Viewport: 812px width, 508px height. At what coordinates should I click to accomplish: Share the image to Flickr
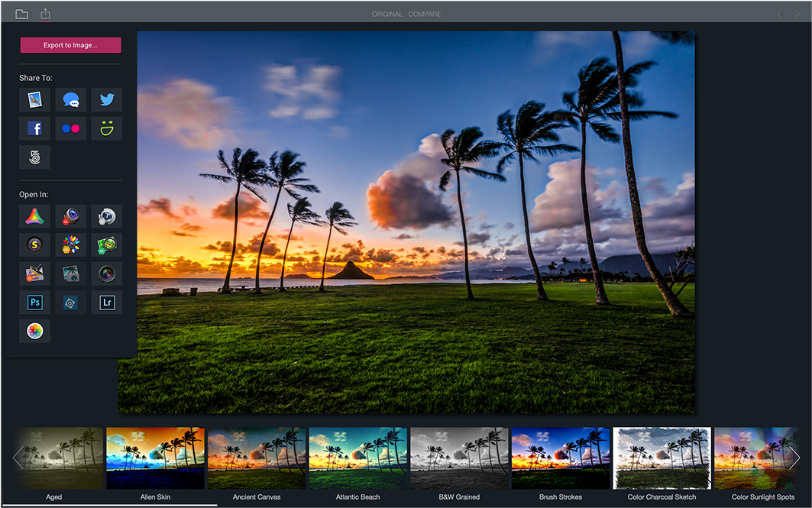pos(70,128)
